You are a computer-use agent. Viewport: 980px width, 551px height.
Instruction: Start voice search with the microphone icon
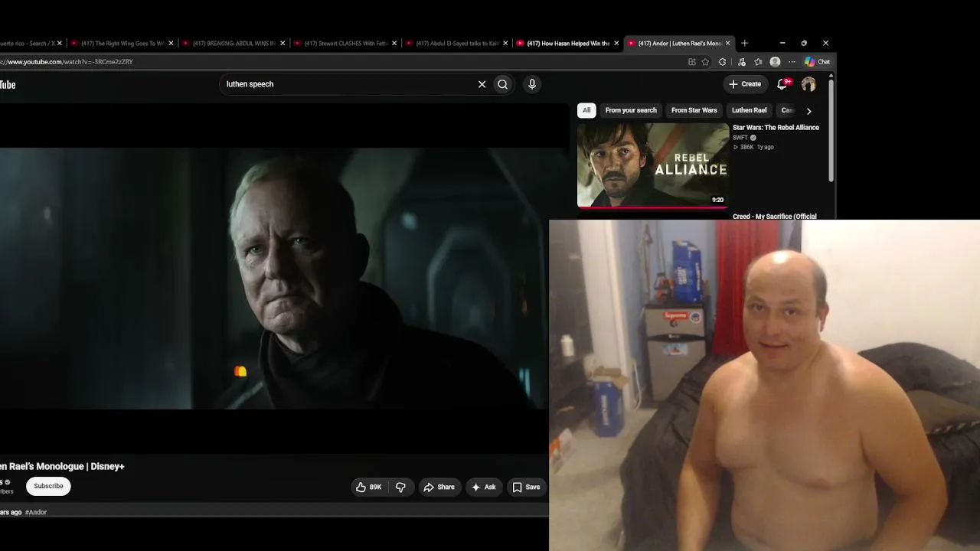pyautogui.click(x=532, y=84)
